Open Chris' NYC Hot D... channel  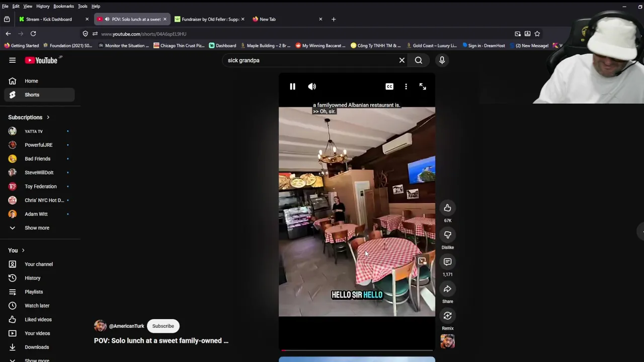[39, 200]
